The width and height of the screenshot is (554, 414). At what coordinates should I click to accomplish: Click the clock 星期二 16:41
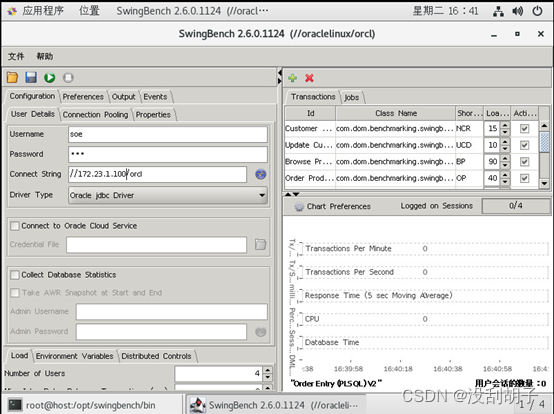[x=445, y=11]
